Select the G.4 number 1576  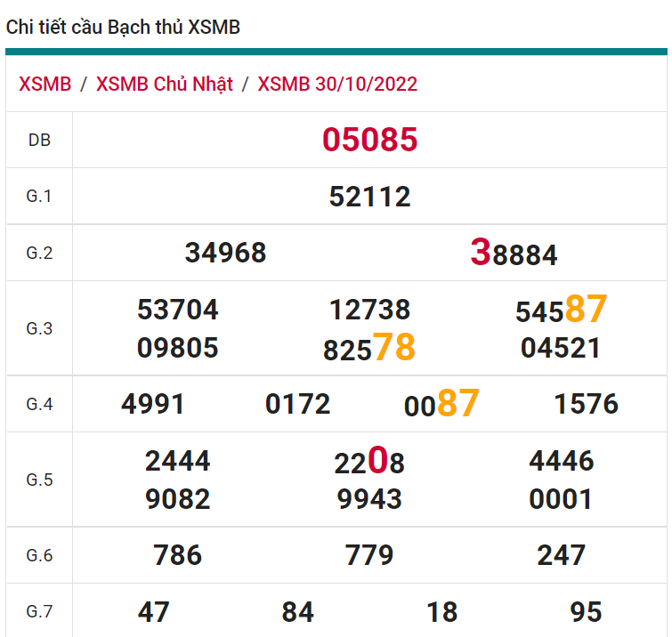587,404
